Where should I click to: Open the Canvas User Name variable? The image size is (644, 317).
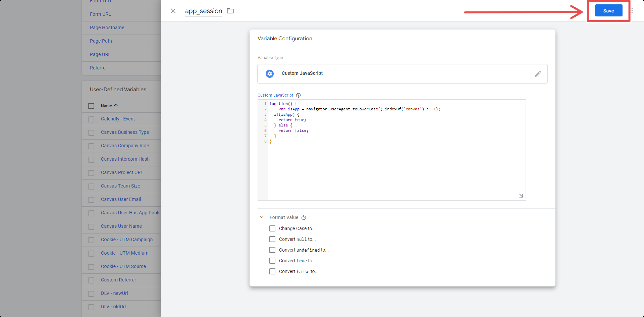click(x=121, y=226)
